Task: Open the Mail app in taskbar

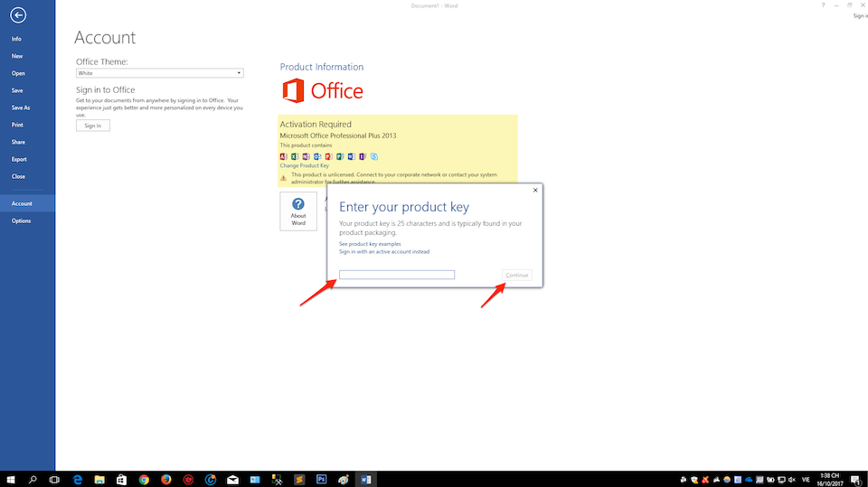Action: tap(232, 479)
